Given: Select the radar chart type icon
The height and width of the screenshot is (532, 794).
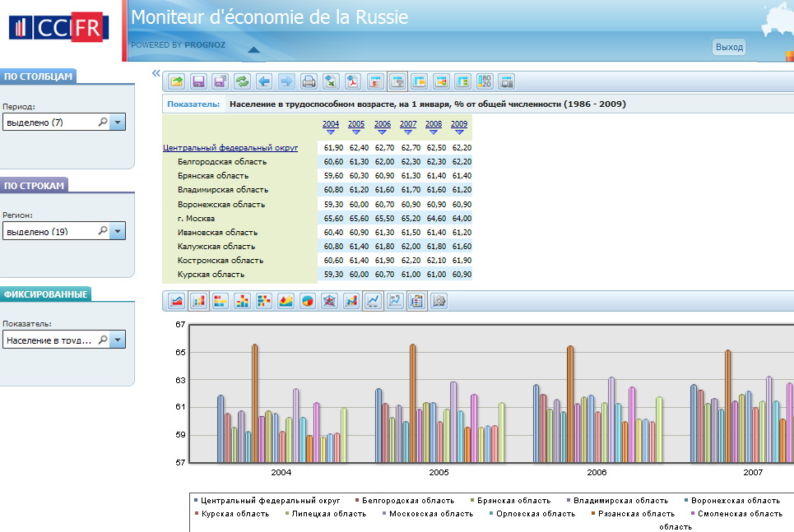Looking at the screenshot, I should pos(330,301).
